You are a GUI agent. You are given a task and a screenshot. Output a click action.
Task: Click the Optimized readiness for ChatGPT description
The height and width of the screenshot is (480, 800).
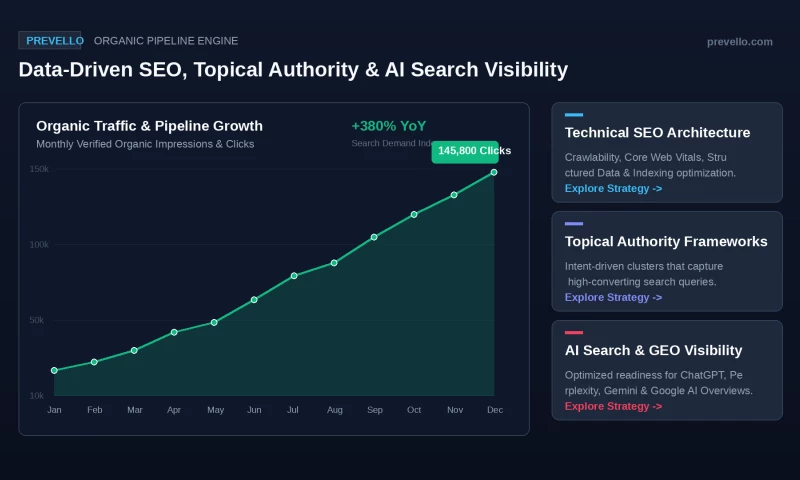click(x=659, y=383)
